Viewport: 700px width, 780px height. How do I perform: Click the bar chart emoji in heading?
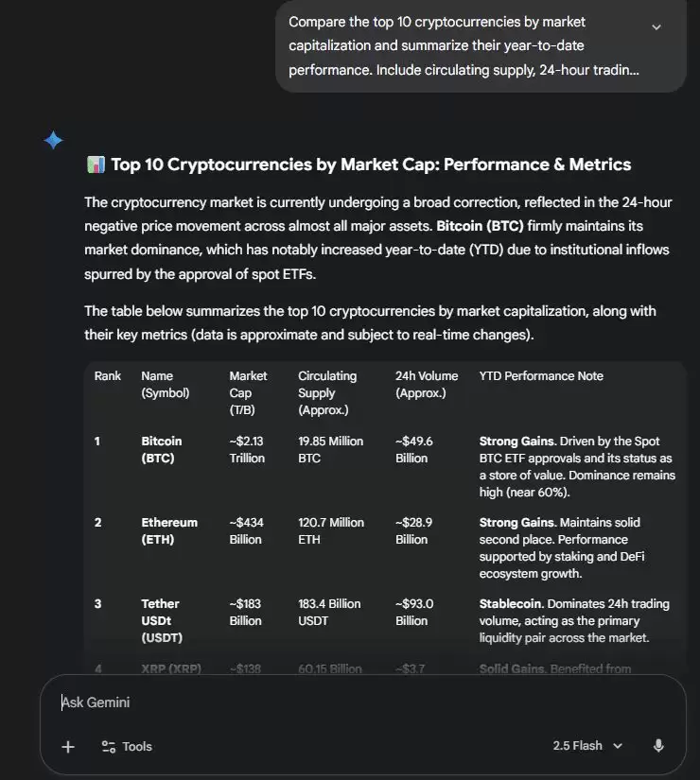click(x=95, y=165)
